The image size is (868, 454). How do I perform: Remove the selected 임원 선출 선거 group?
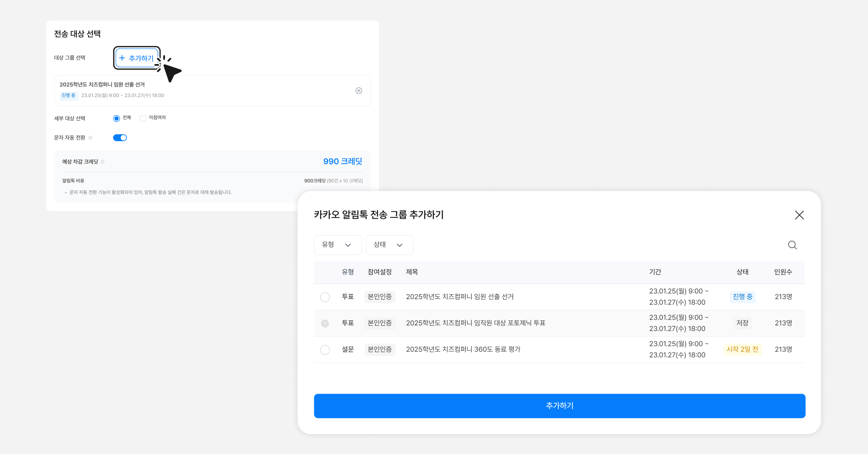coord(359,91)
